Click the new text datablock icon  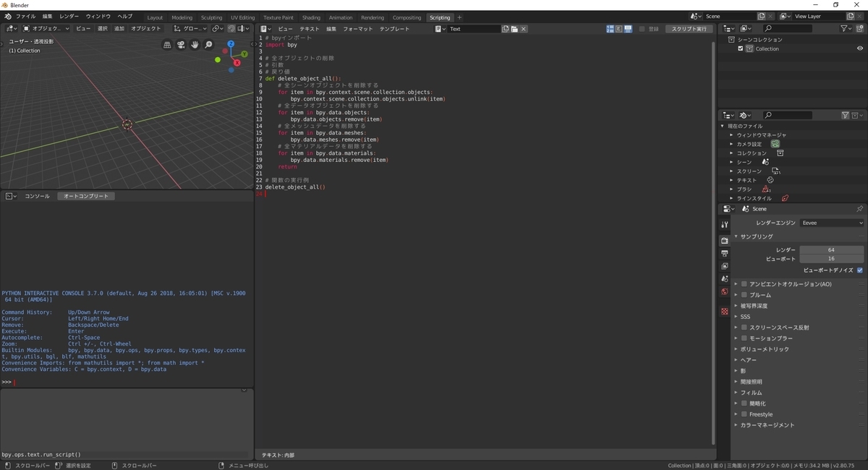tap(505, 29)
